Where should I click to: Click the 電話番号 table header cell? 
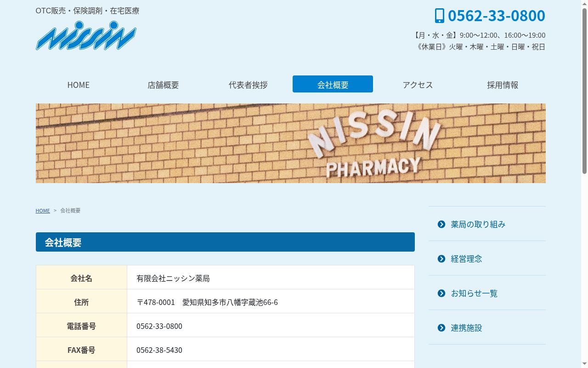(x=81, y=325)
